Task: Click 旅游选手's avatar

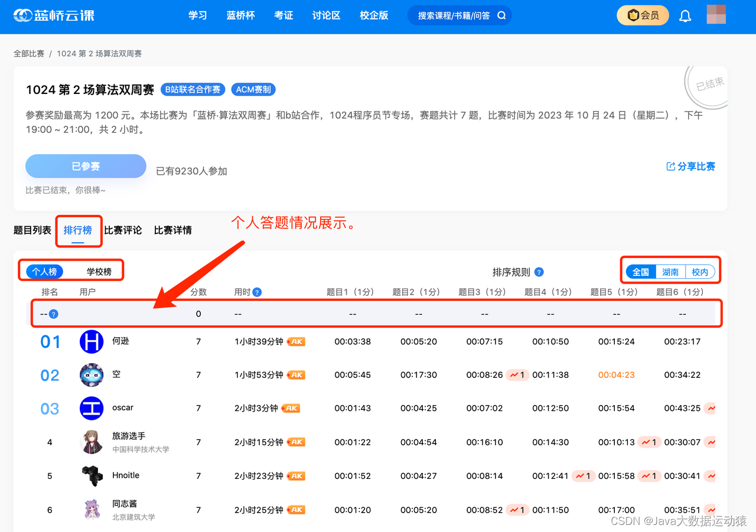Action: [92, 442]
